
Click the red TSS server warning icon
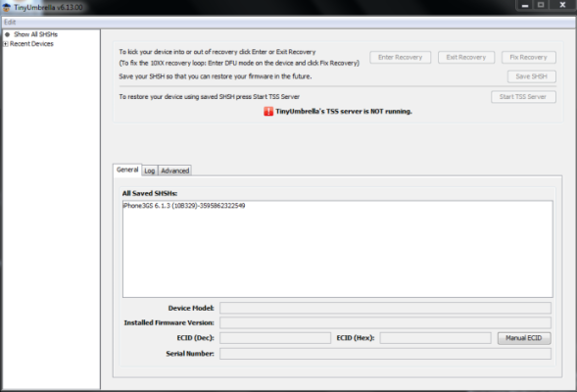268,111
